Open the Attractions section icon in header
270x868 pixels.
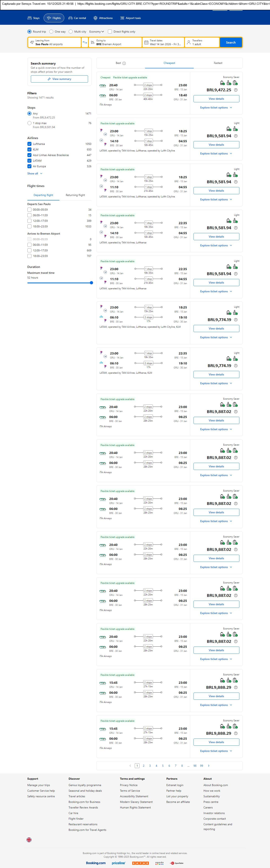[95, 18]
